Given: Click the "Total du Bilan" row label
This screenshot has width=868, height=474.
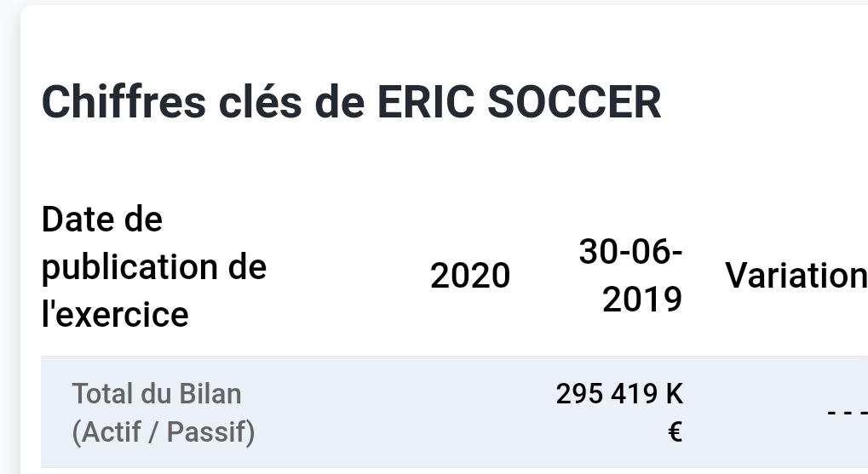Looking at the screenshot, I should tap(157, 394).
